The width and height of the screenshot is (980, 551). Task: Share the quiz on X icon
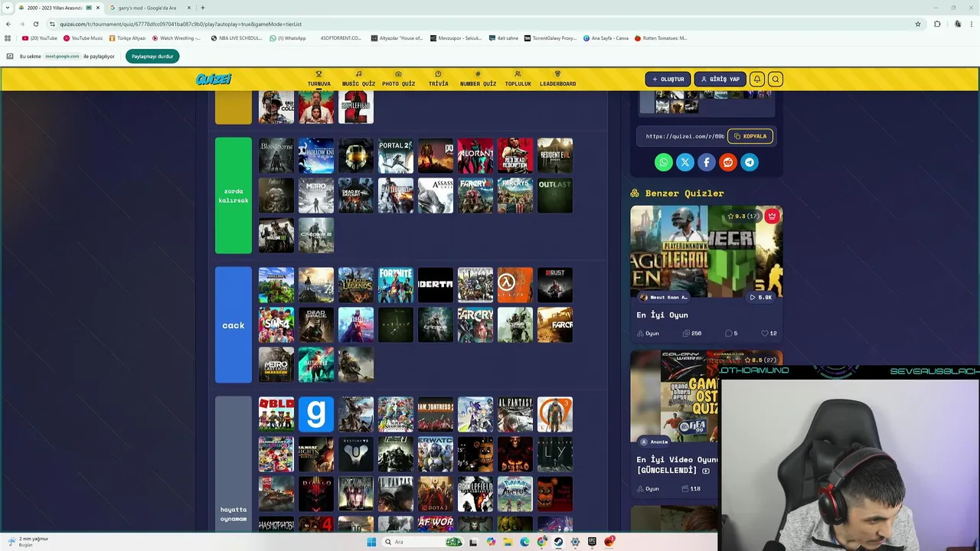coord(685,162)
